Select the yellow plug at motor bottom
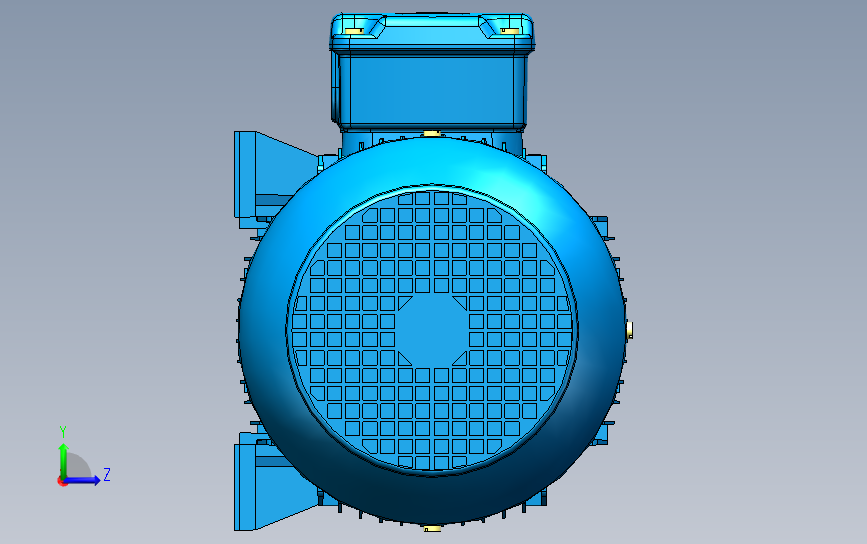The height and width of the screenshot is (544, 867). [432, 529]
